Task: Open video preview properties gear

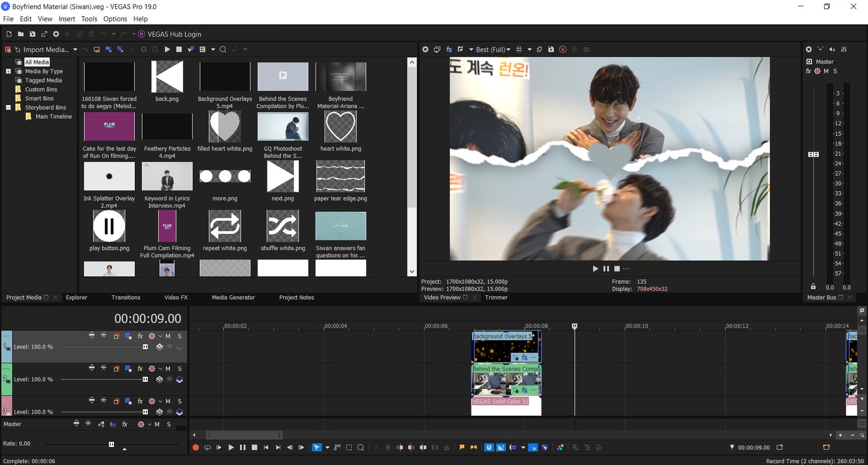Action: pyautogui.click(x=425, y=49)
